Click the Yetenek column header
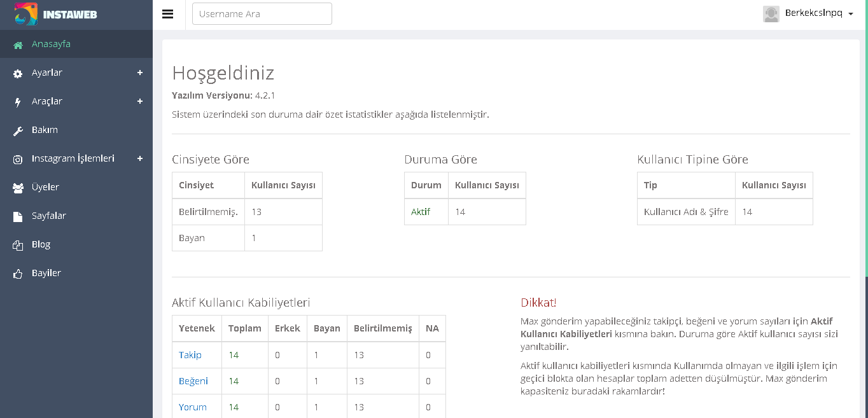This screenshot has width=868, height=418. coord(197,328)
